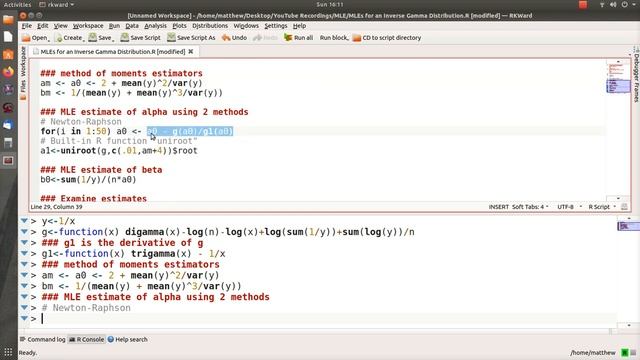Viewport: 640px width, 360px height.
Task: Click the green R engine status icon
Action: (624, 353)
